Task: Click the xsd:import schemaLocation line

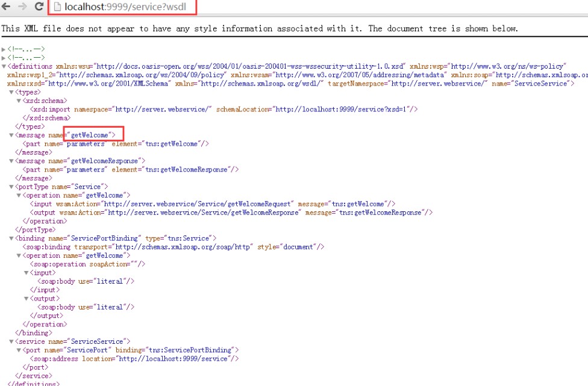Action: [224, 110]
